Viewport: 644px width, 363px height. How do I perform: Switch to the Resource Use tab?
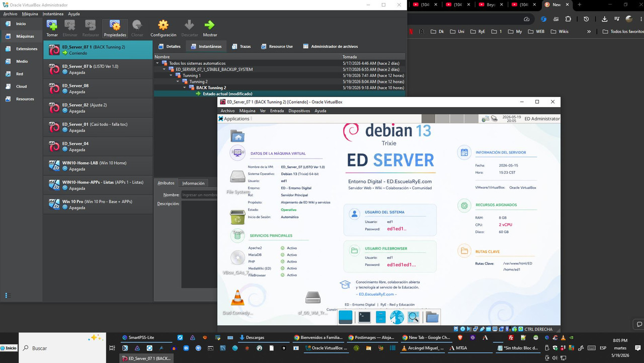pos(277,46)
